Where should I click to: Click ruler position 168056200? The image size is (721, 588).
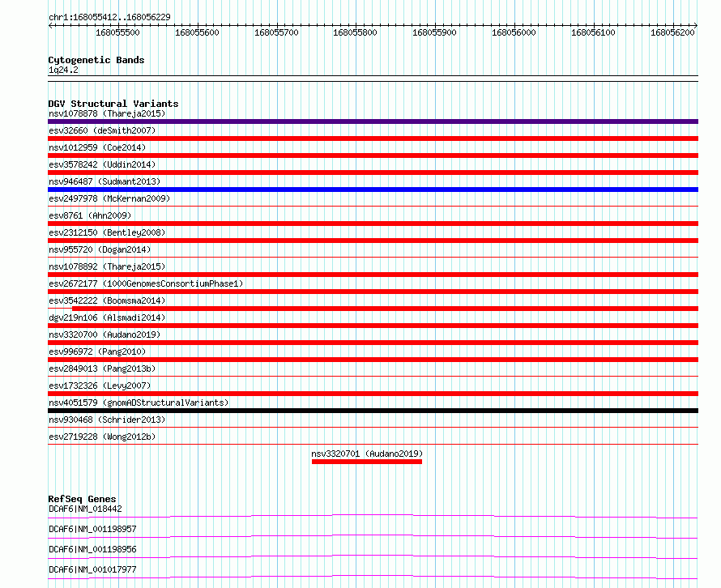672,32
